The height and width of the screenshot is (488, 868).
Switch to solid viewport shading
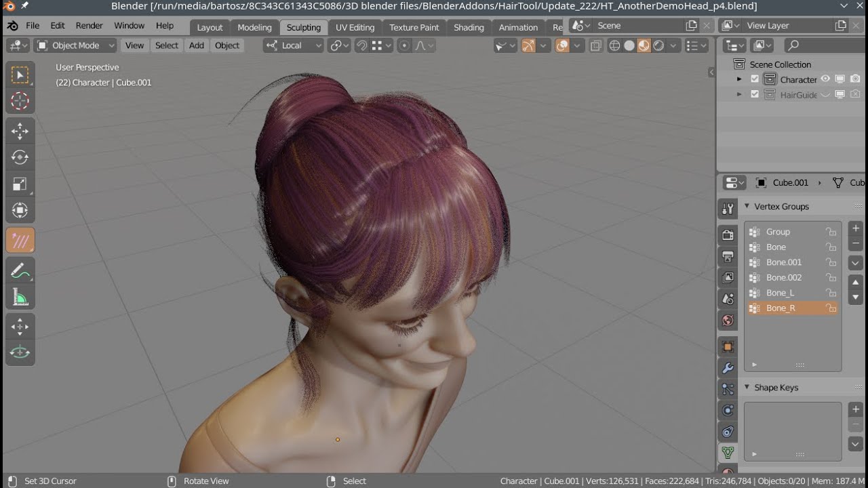pyautogui.click(x=629, y=45)
